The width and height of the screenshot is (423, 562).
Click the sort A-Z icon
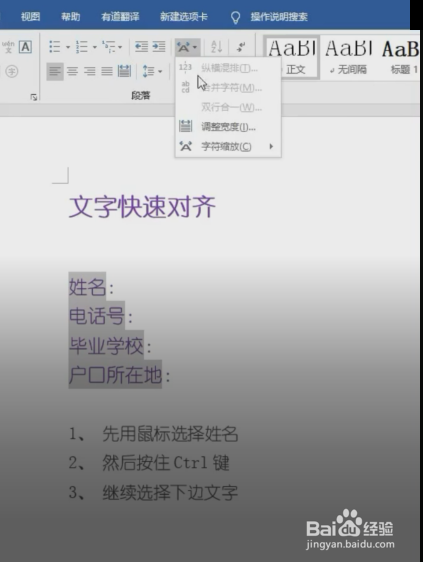pos(217,47)
